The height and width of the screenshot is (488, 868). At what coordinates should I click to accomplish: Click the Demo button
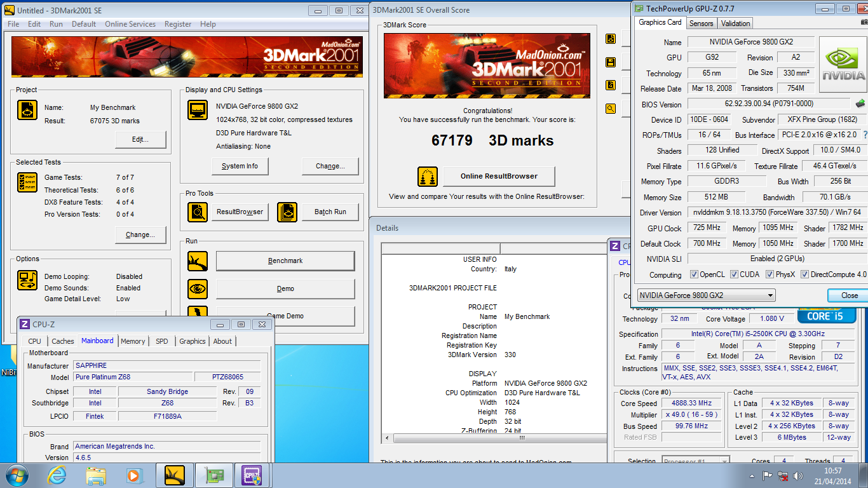pyautogui.click(x=285, y=288)
